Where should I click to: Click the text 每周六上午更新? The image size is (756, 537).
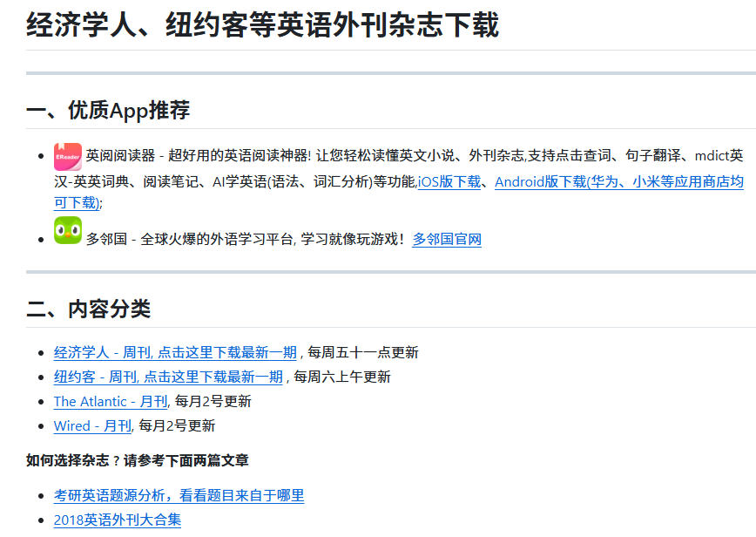tap(341, 377)
